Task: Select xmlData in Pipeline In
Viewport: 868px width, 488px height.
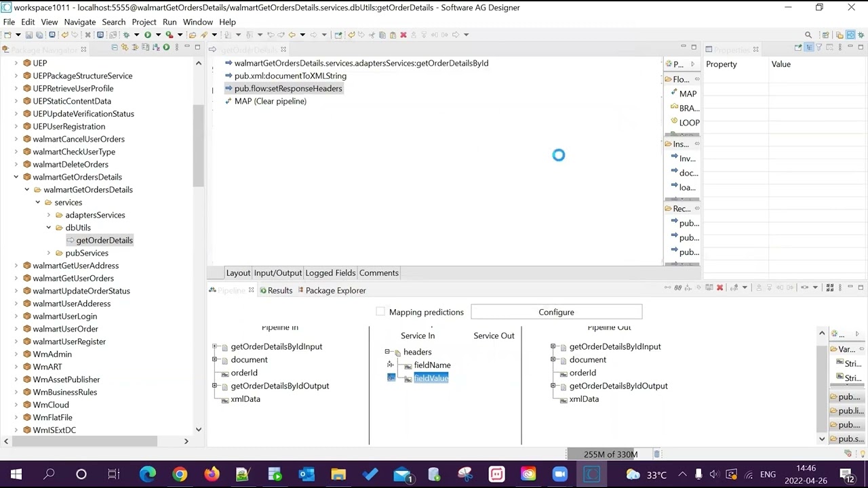Action: (245, 399)
